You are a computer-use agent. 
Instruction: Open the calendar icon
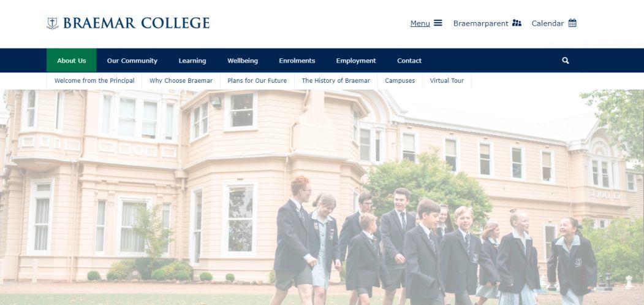click(572, 23)
